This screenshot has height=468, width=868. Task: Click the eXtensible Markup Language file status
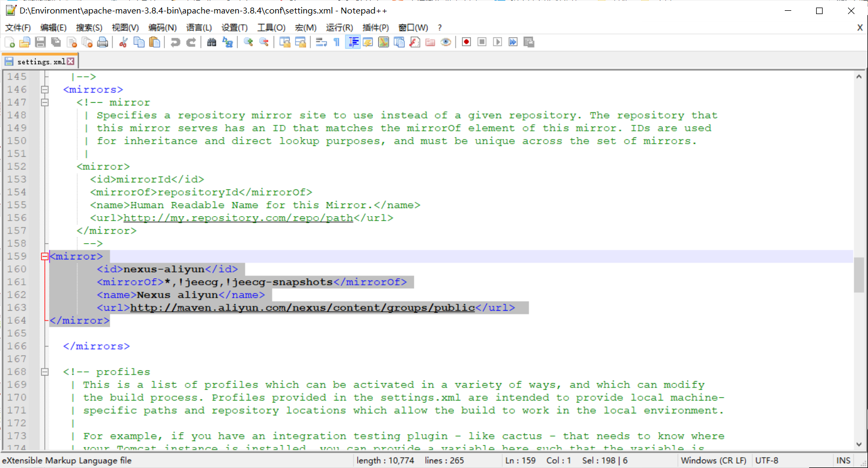pos(67,460)
